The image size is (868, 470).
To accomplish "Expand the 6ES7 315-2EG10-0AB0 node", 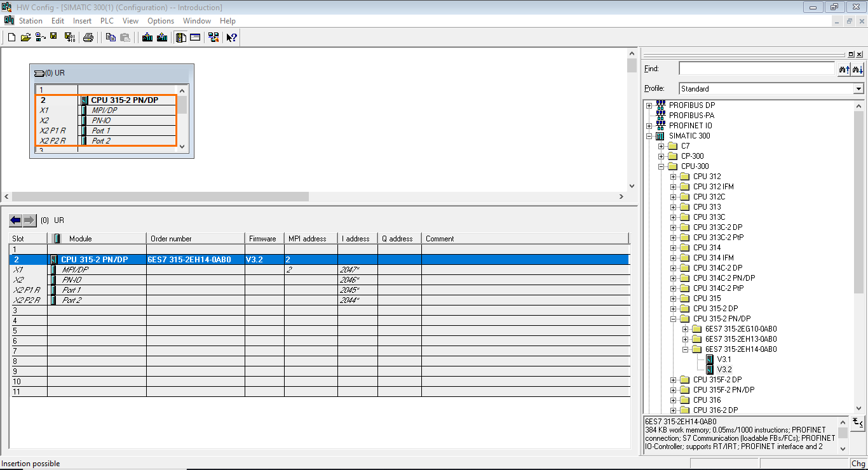I will (x=686, y=329).
